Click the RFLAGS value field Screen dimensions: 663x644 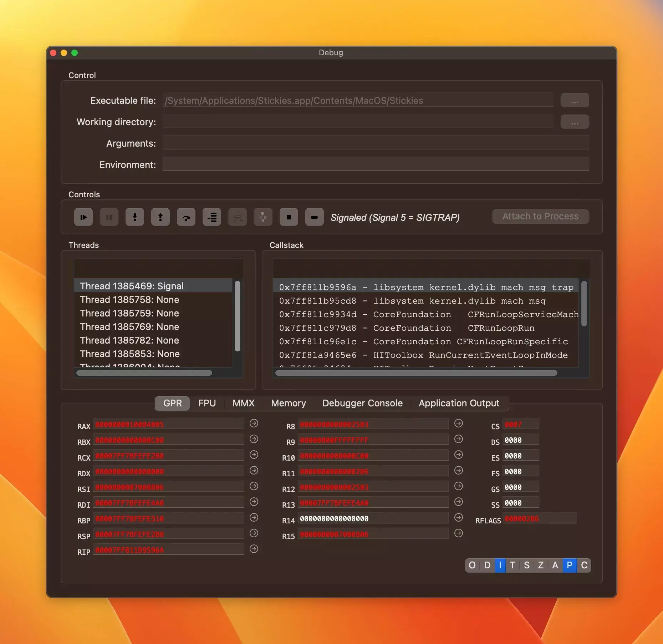pos(540,518)
